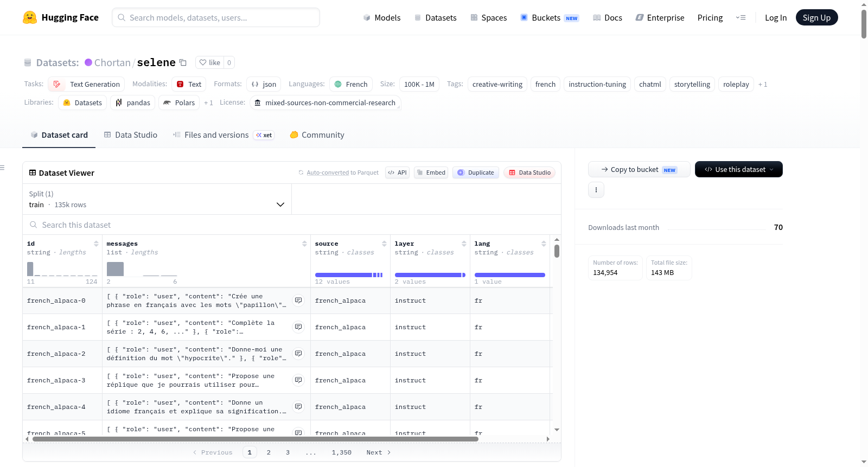Click the Embed button
868x467 pixels.
[x=431, y=172]
